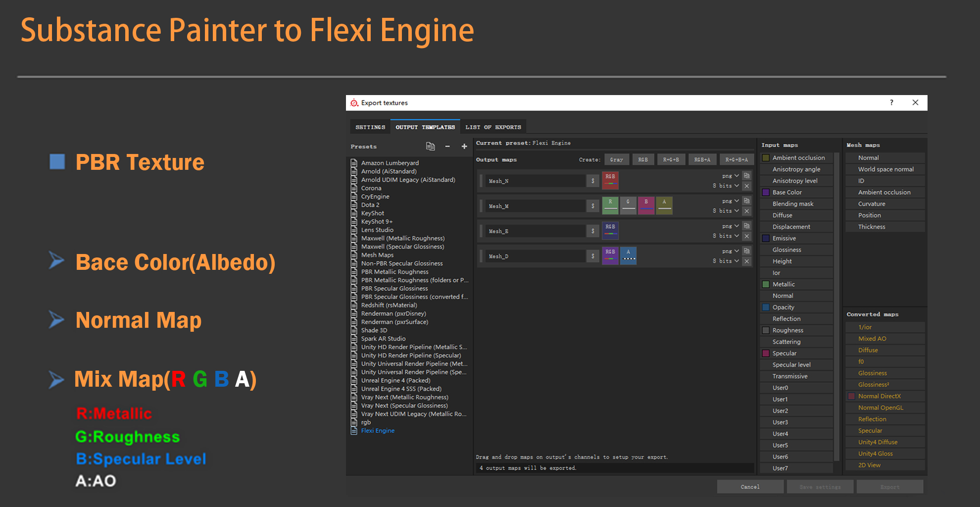Click the Mesh_D output name field

[535, 256]
